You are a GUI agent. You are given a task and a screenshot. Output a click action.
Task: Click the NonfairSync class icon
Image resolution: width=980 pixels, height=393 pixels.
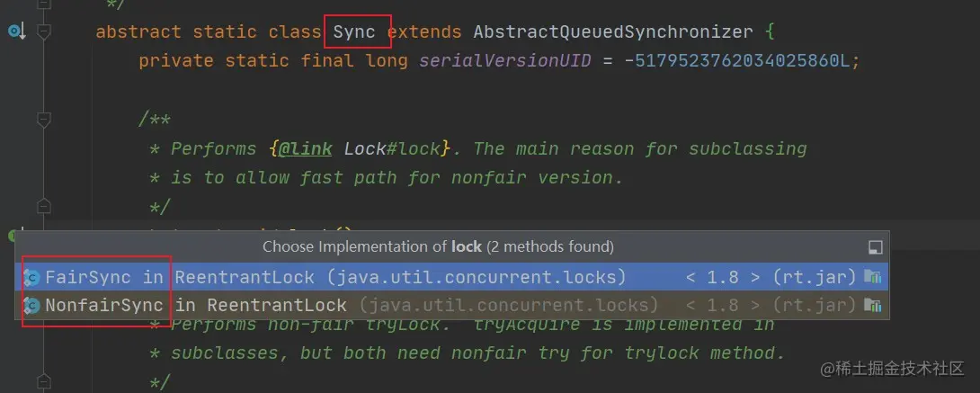coord(32,305)
